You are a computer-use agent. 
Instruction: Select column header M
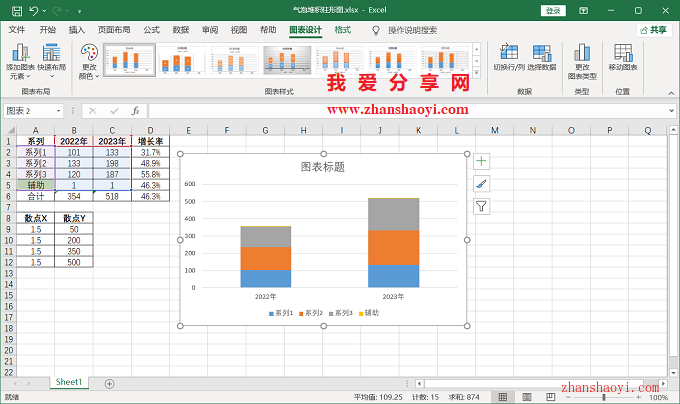[x=495, y=130]
